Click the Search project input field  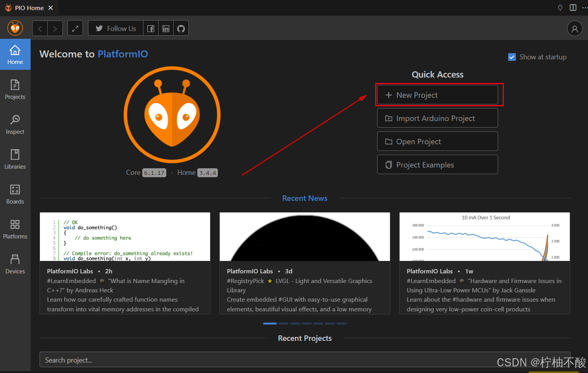click(305, 360)
